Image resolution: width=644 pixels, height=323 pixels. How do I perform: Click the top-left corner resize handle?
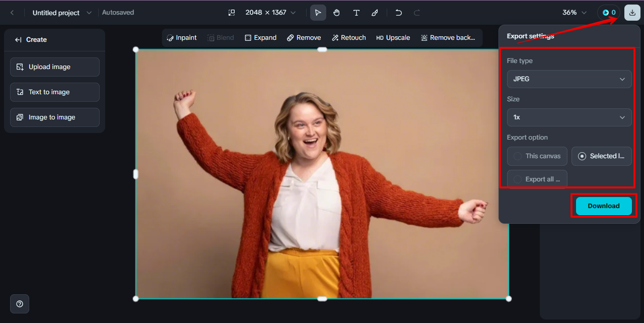click(x=135, y=49)
